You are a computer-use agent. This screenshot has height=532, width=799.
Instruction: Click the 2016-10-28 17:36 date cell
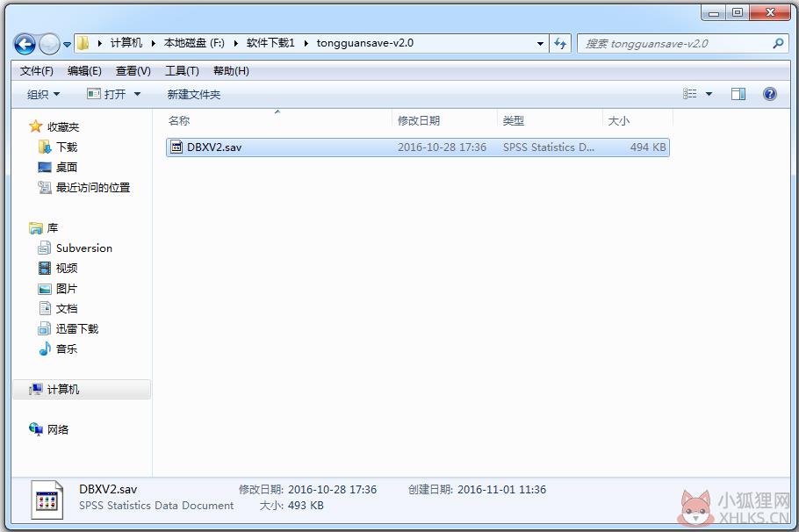point(442,147)
